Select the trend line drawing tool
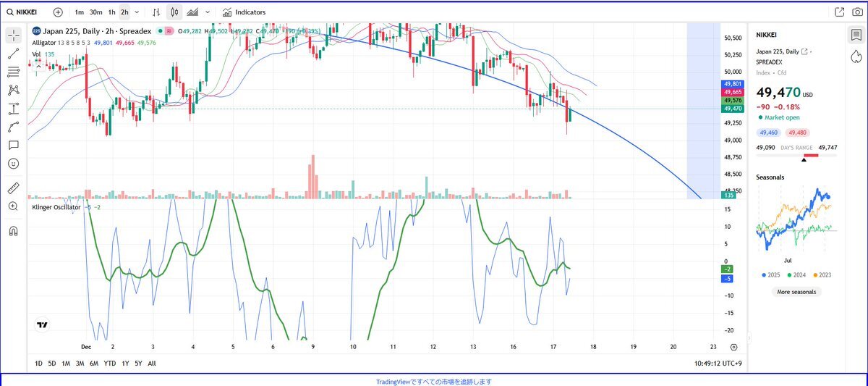The height and width of the screenshot is (386, 868). tap(13, 54)
